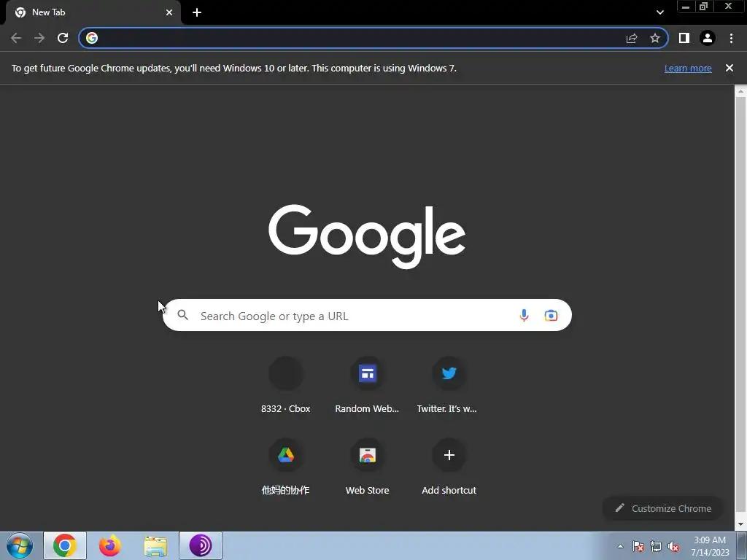747x560 pixels.
Task: Open the 8332 · Cbox shortcut
Action: tap(286, 386)
